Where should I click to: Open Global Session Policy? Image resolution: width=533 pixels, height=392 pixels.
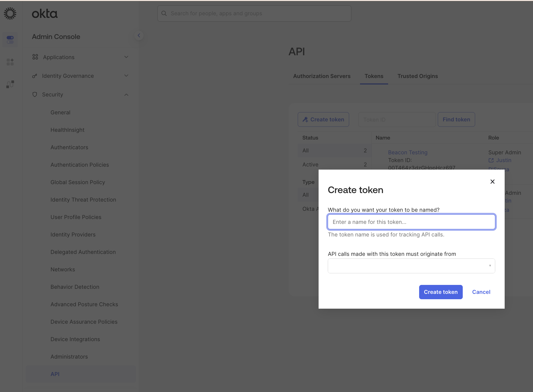pyautogui.click(x=78, y=182)
